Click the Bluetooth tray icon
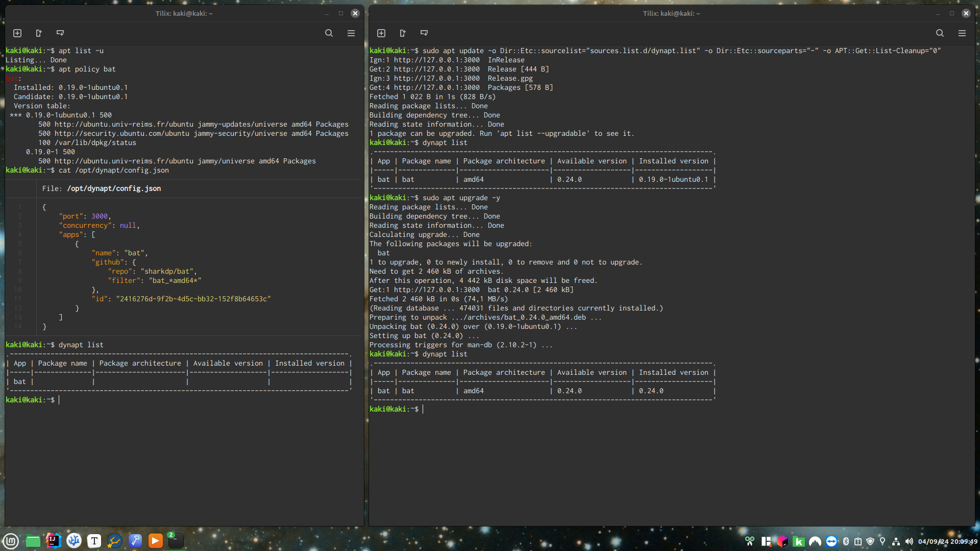Image resolution: width=980 pixels, height=551 pixels. pos(846,541)
